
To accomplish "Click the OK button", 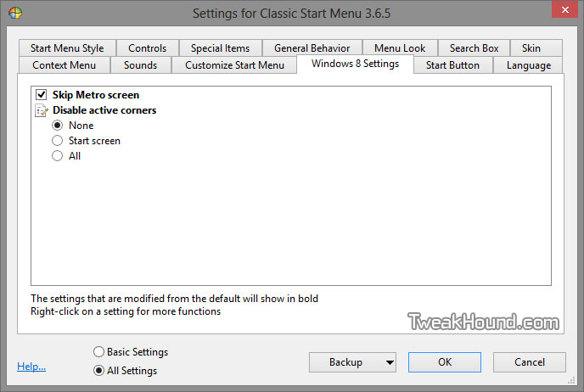I will [x=445, y=362].
